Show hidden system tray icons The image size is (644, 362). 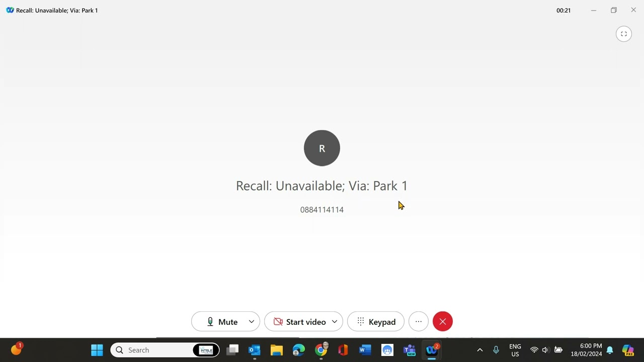480,350
